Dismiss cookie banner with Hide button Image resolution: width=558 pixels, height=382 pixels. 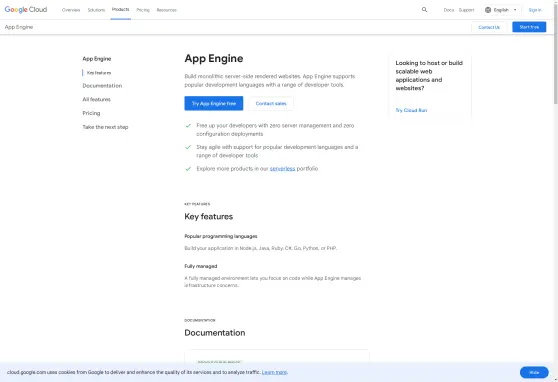(534, 372)
